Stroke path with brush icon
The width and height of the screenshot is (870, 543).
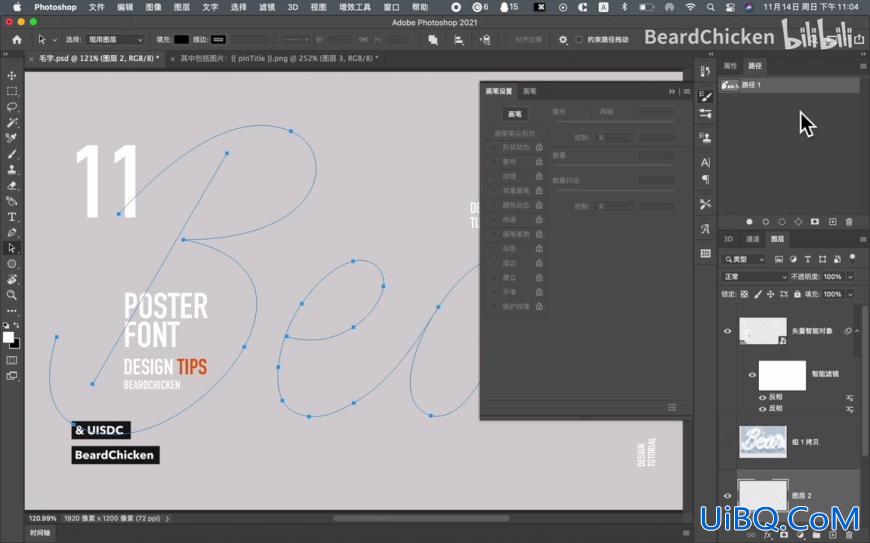coord(766,222)
